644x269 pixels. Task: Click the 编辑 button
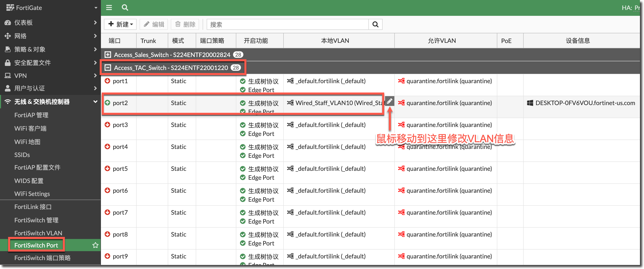(154, 25)
